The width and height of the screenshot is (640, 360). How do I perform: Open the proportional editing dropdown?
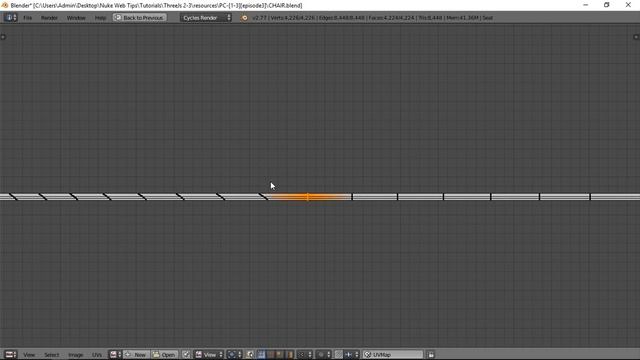(x=324, y=354)
